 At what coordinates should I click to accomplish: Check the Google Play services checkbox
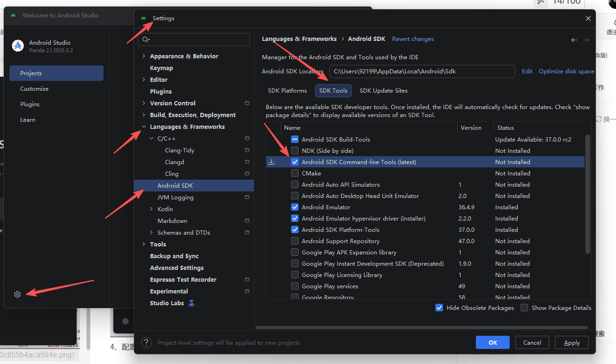[x=295, y=286]
